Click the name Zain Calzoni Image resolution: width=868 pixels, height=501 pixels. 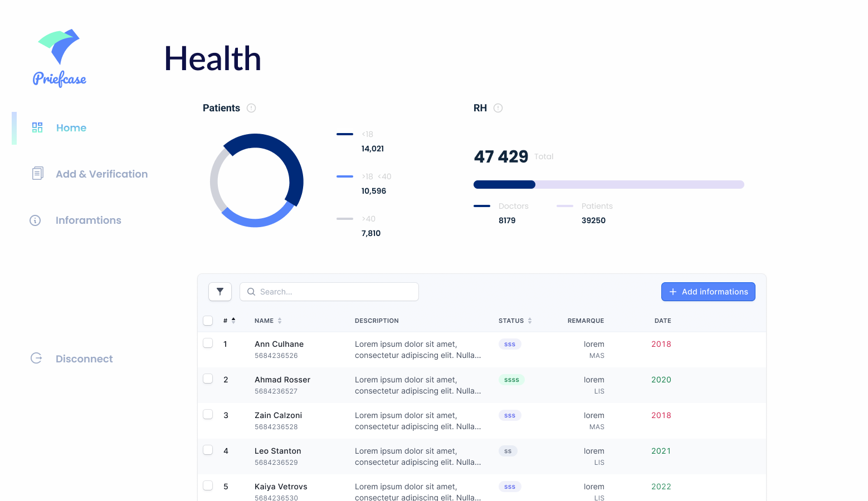pyautogui.click(x=279, y=415)
